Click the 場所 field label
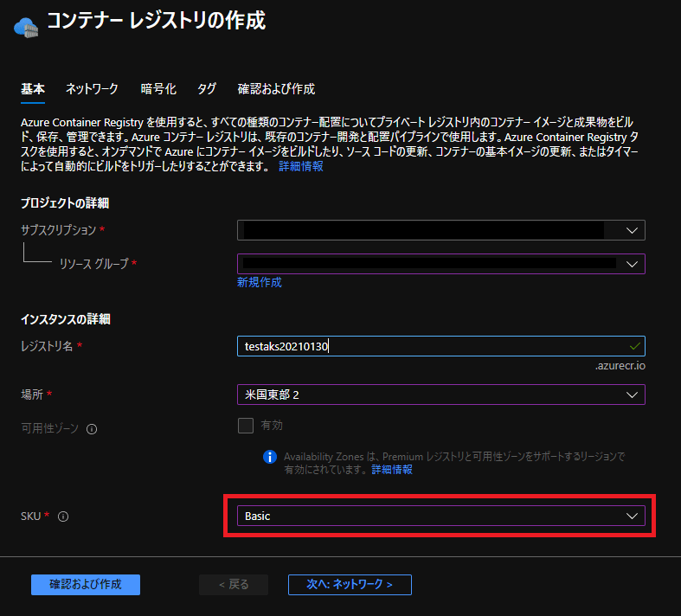The image size is (681, 616). tap(32, 395)
